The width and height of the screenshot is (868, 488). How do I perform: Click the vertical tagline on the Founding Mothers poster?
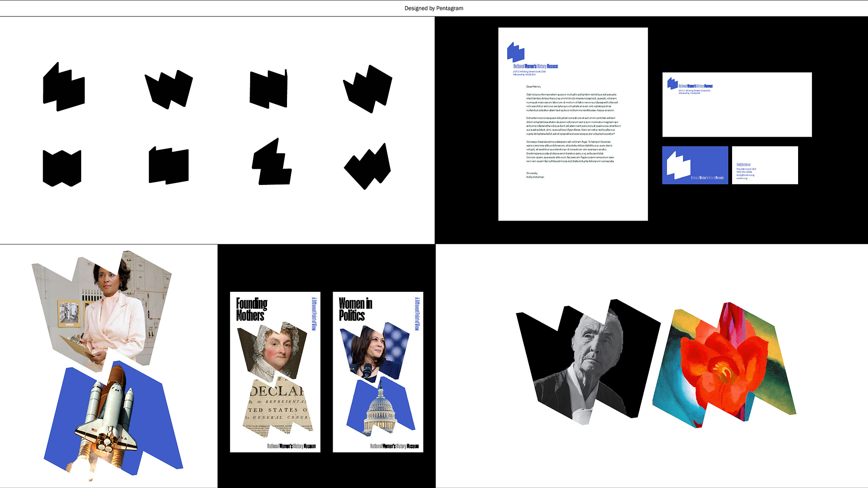click(314, 314)
